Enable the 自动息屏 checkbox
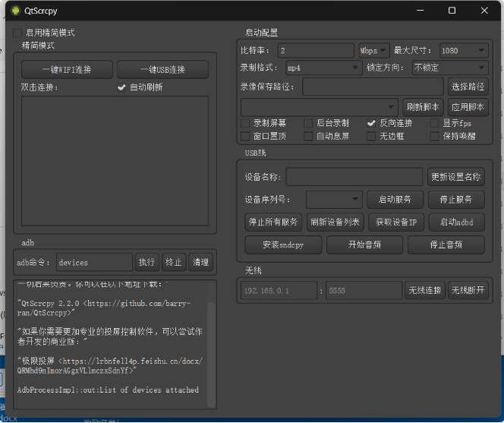This screenshot has height=423, width=504. (308, 136)
